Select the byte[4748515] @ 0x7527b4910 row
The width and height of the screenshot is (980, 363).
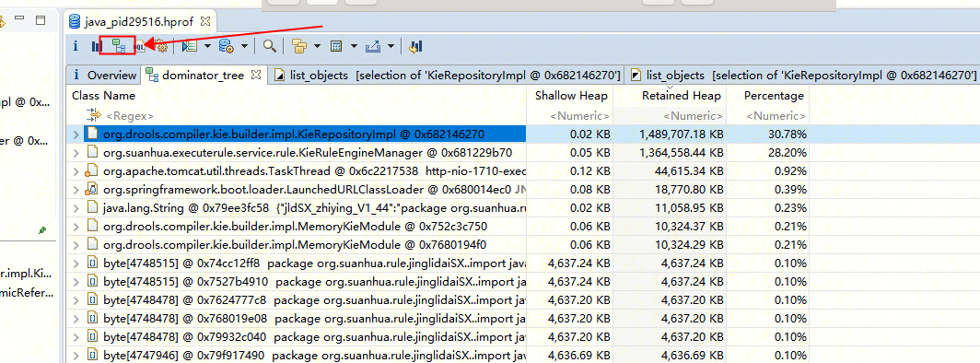coord(437,281)
